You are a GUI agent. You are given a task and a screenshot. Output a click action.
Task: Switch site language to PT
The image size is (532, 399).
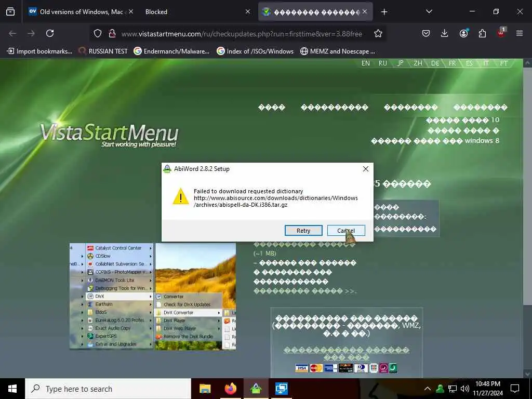click(x=503, y=63)
